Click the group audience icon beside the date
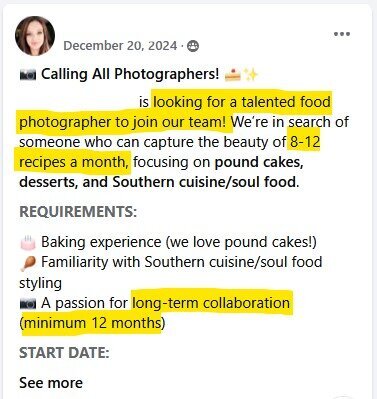 193,46
